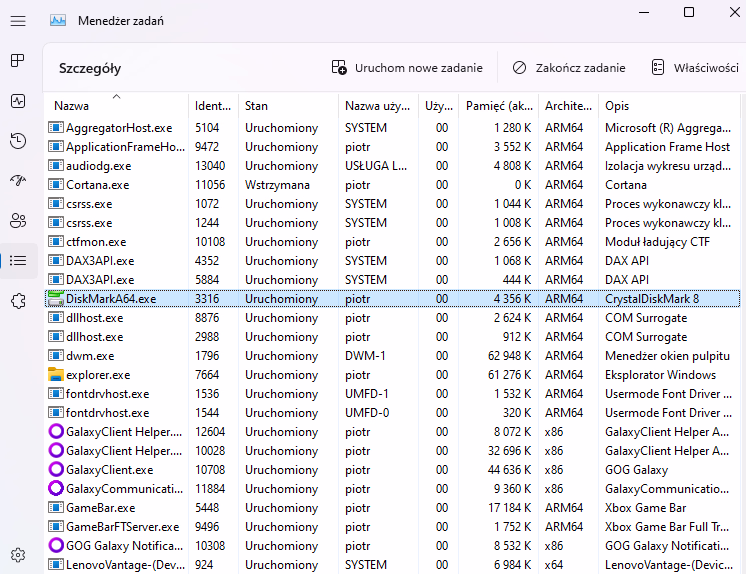This screenshot has height=574, width=746.
Task: Select the dwm.exe process row
Action: (90, 356)
